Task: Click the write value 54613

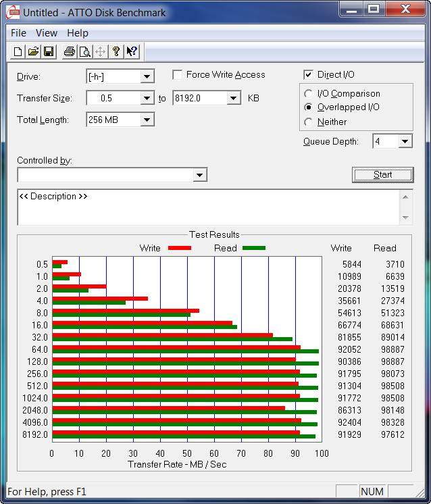Action: (349, 313)
